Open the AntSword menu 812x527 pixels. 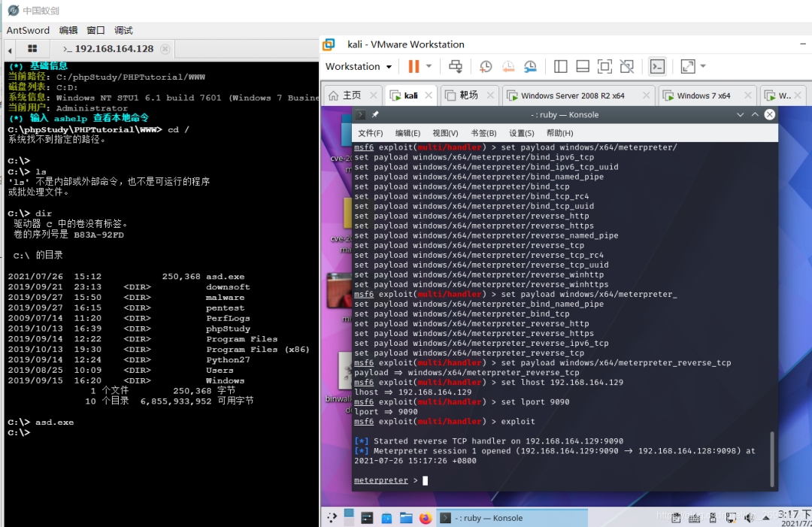pyautogui.click(x=28, y=31)
